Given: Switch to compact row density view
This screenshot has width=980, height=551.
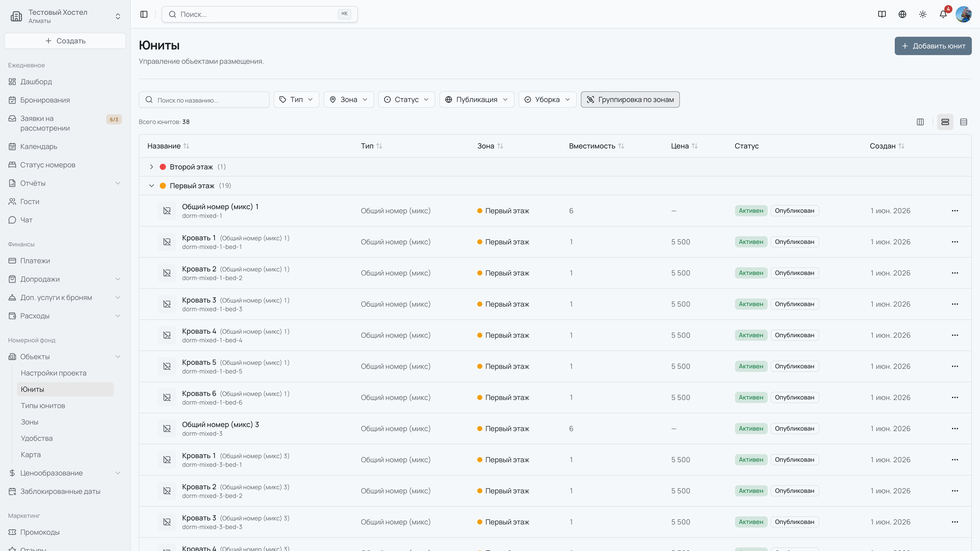Looking at the screenshot, I should pyautogui.click(x=964, y=122).
